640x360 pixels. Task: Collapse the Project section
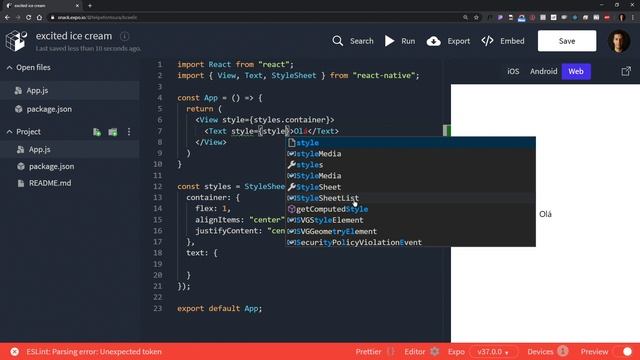click(x=9, y=132)
